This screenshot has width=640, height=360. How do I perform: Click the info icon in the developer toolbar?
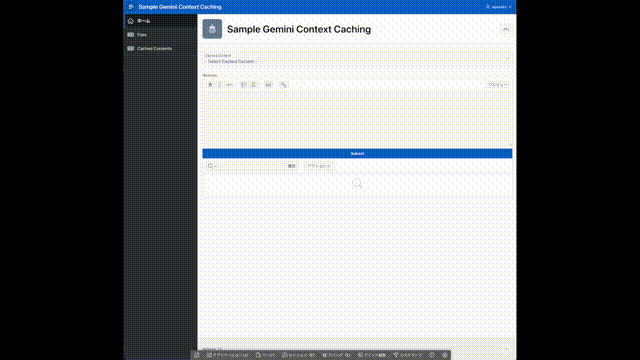[x=432, y=355]
